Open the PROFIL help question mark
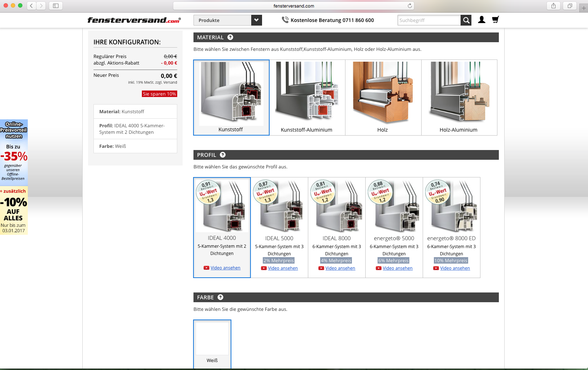588x370 pixels. coord(223,155)
